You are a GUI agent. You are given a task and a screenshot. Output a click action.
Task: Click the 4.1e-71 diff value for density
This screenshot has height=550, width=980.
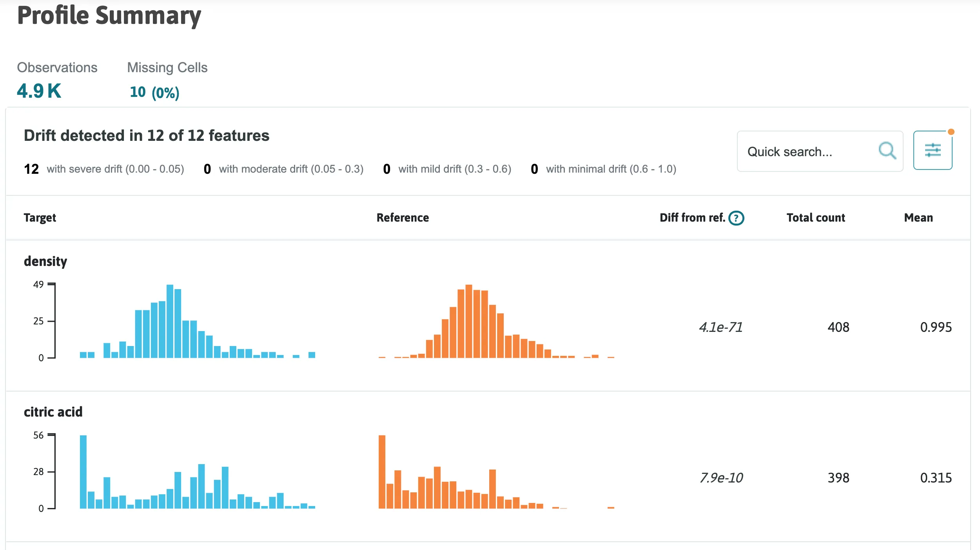point(720,327)
